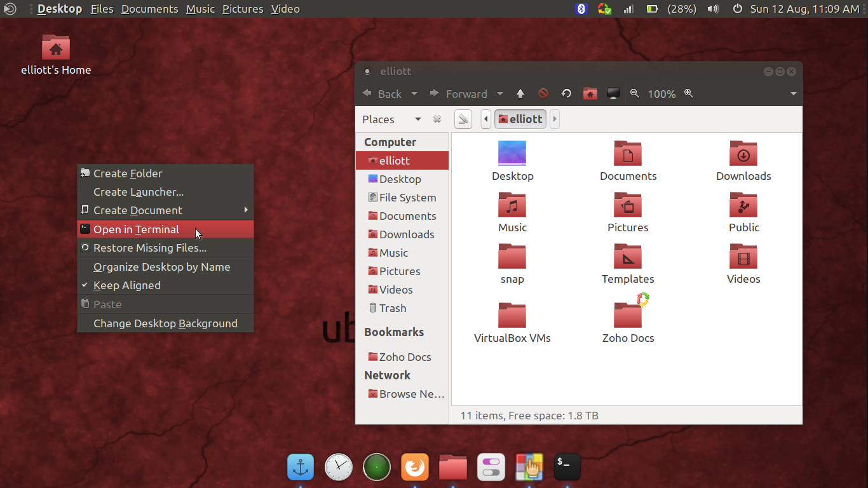The height and width of the screenshot is (488, 868).
Task: Open Downloads in the sidebar
Action: [402, 234]
